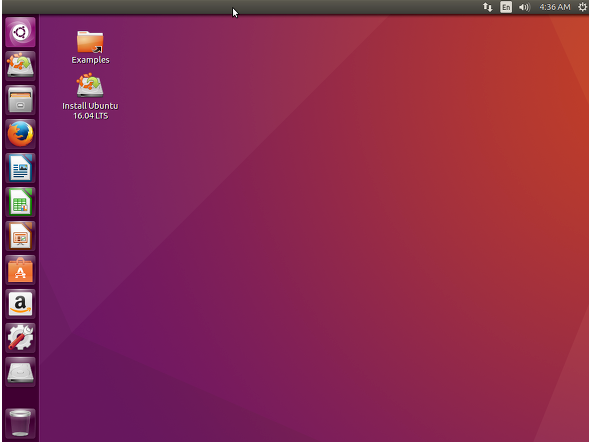Open the Ubuntu Dash search launcher

coord(20,32)
